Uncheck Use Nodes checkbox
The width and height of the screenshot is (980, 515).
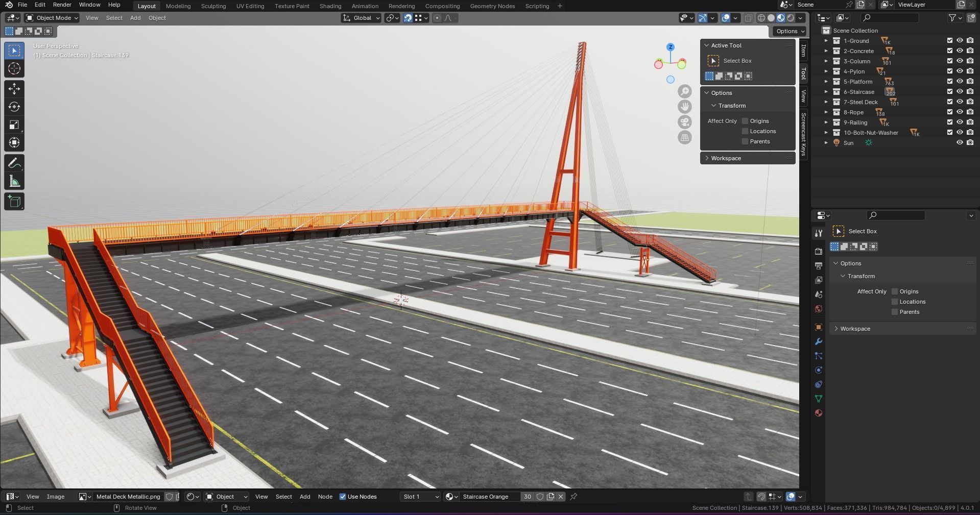(343, 497)
